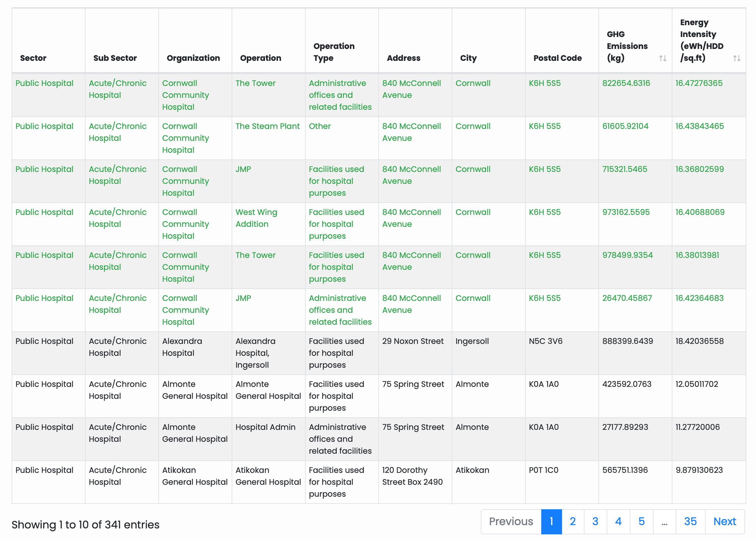Click GHG value 27177.89293
Viewport: 756px width, 541px height.
(625, 427)
